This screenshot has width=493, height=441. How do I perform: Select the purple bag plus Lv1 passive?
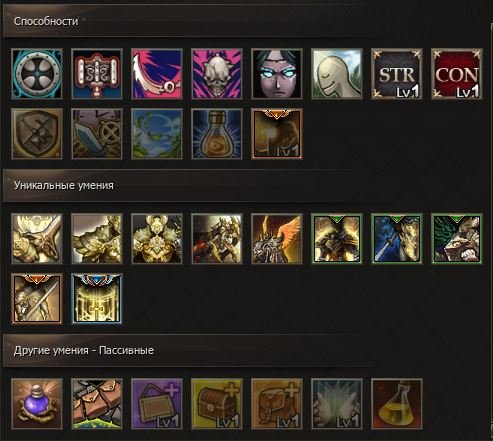click(x=157, y=404)
